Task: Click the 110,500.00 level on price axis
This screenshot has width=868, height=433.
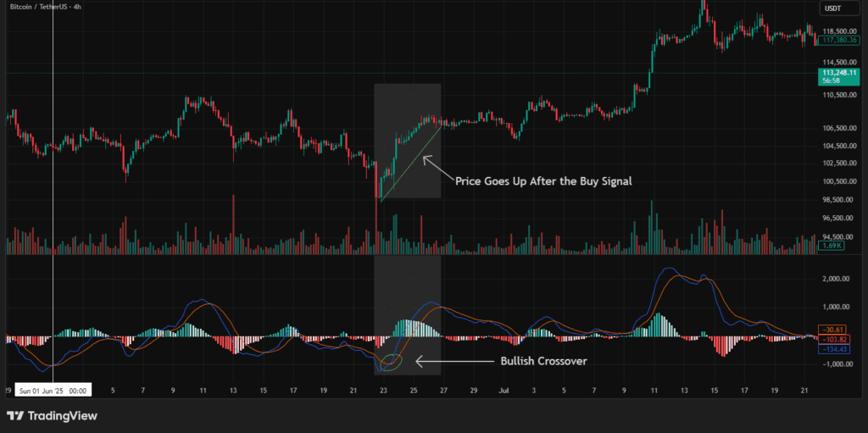Action: (836, 96)
